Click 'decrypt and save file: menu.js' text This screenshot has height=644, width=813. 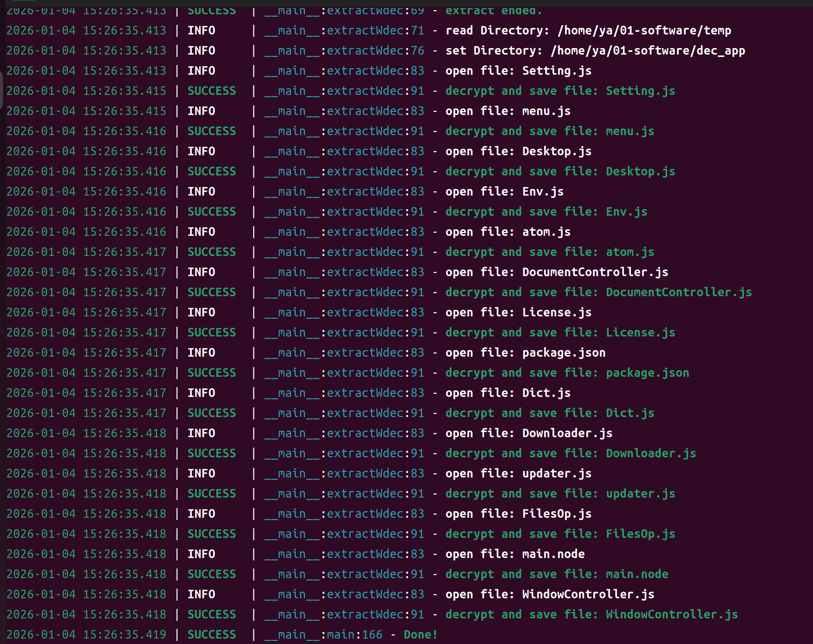[549, 131]
